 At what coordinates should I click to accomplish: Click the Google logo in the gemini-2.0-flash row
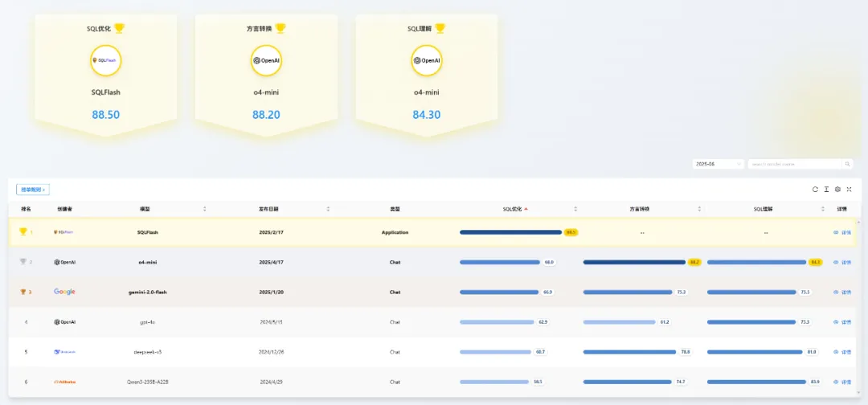(65, 292)
